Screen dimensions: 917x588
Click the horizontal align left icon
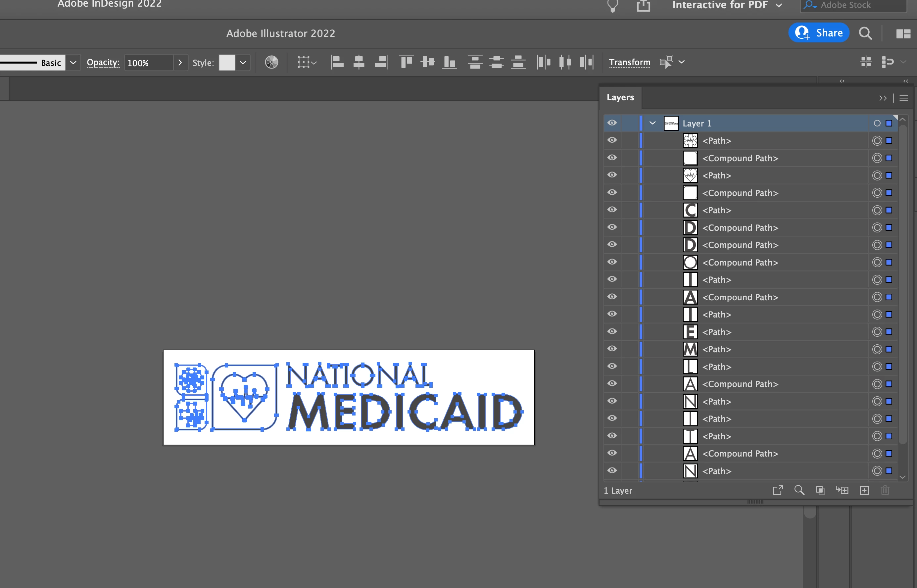337,62
